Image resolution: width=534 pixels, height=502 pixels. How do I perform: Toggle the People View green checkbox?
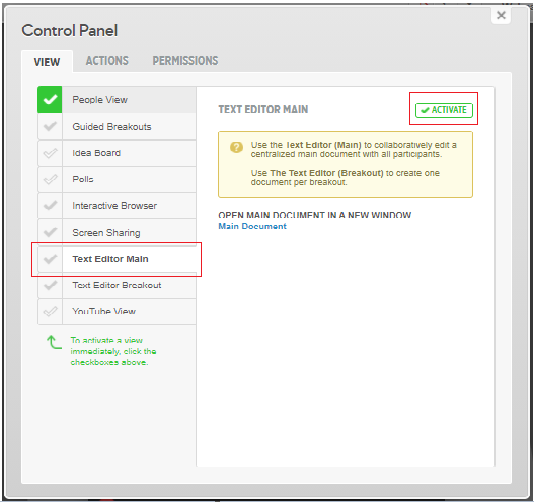[50, 99]
